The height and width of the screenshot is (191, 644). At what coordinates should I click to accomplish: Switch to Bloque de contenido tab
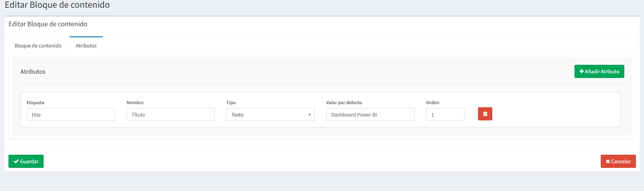coord(38,46)
